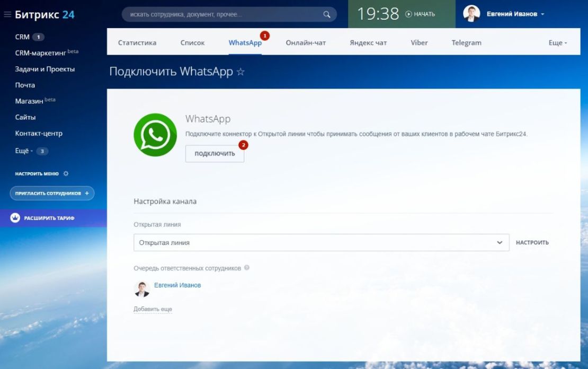This screenshot has height=369, width=588.
Task: Open the Открытая линия dropdown
Action: (498, 242)
